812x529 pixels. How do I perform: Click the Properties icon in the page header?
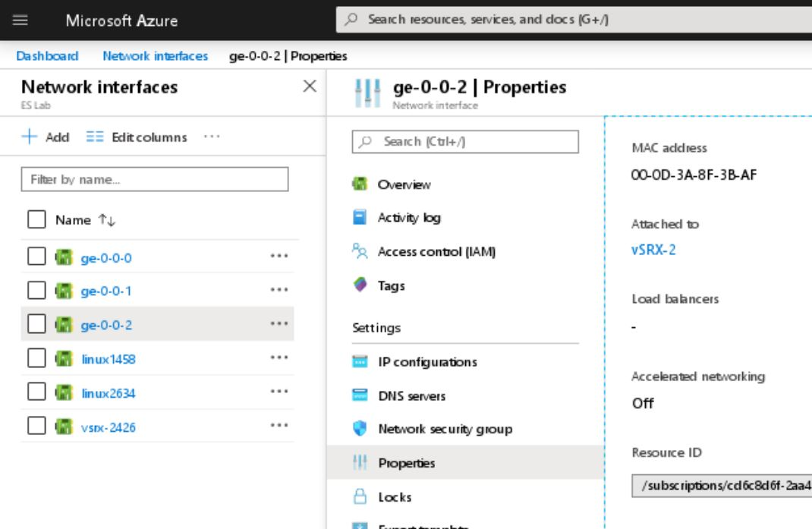point(368,93)
